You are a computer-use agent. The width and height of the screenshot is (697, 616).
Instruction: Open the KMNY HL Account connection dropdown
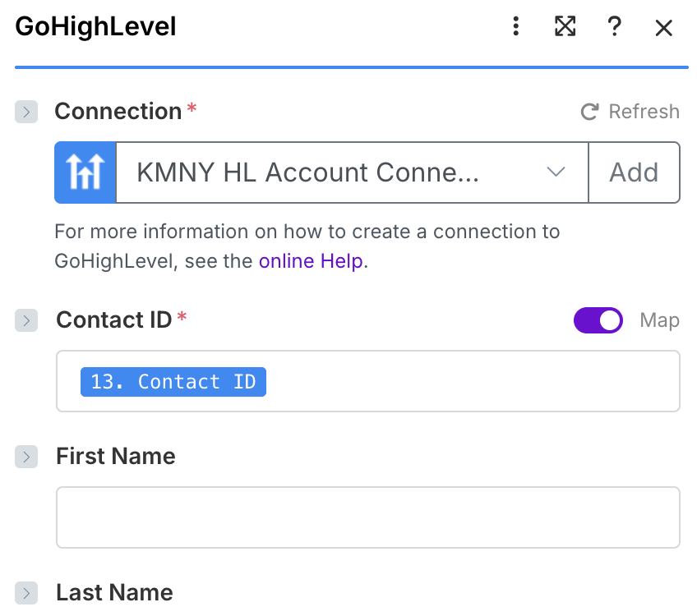click(x=329, y=172)
